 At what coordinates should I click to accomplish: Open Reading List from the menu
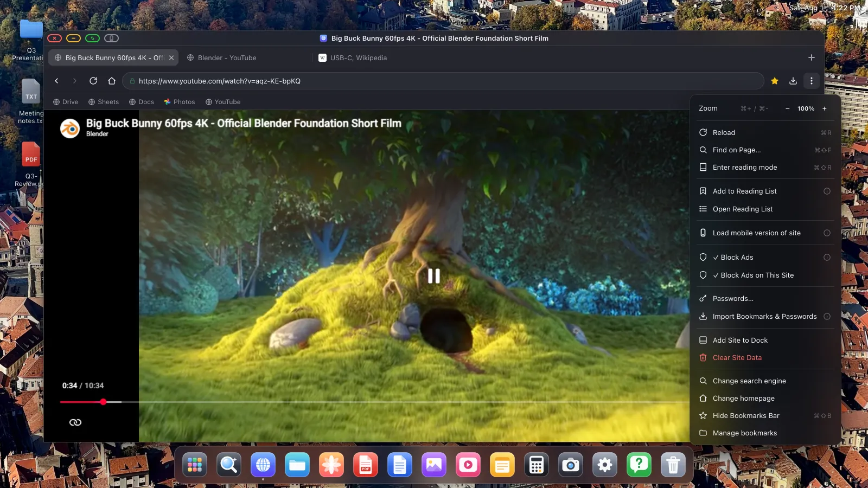765,209
